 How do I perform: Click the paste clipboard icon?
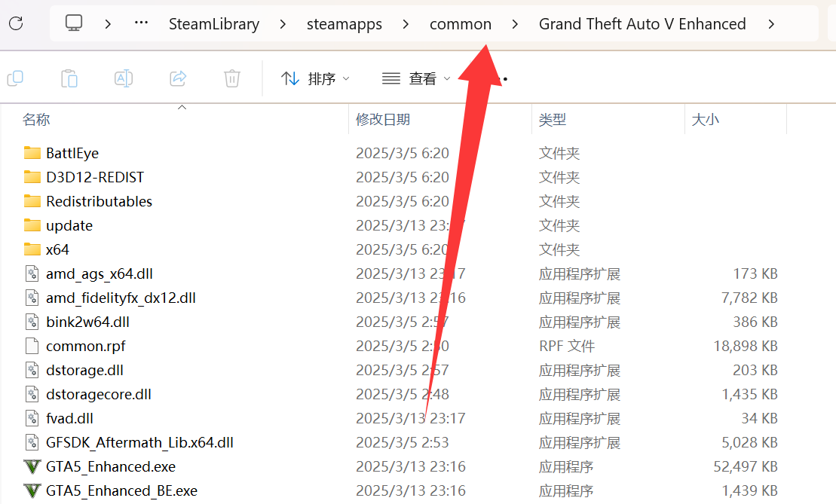pyautogui.click(x=69, y=78)
